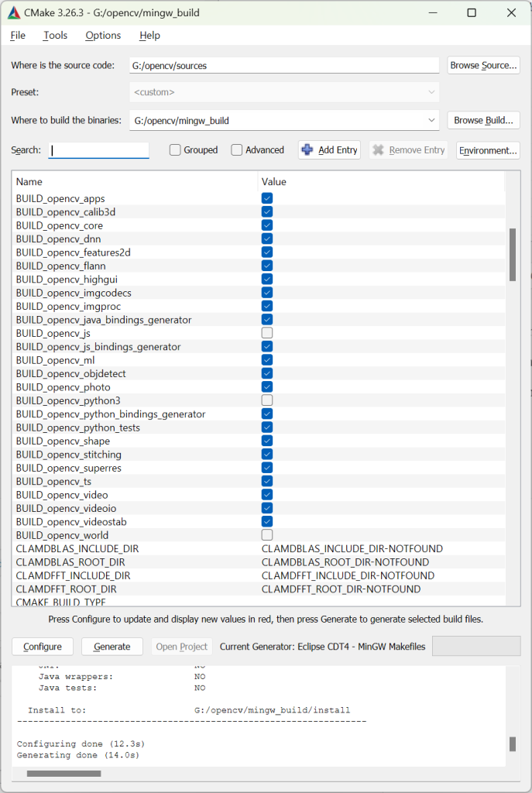The width and height of the screenshot is (532, 793).
Task: Click the cache entries vertical scrollbar thumb
Action: 513,254
